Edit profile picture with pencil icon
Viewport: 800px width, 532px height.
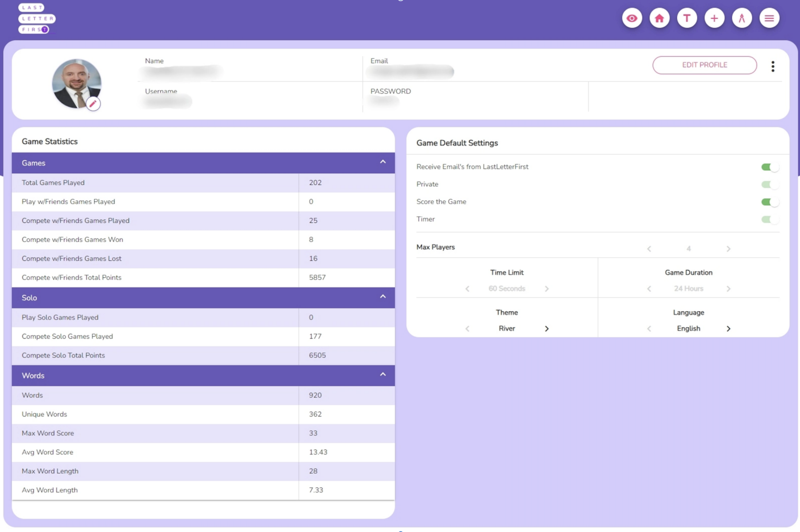coord(93,104)
